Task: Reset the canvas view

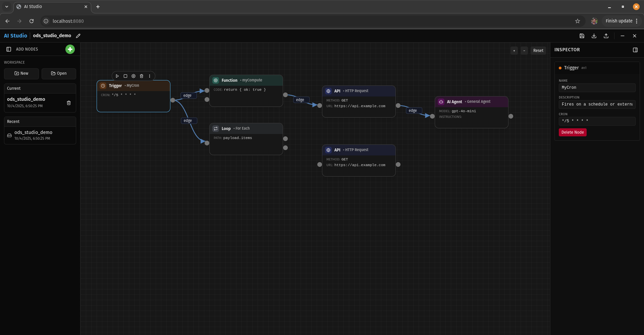Action: pos(538,51)
